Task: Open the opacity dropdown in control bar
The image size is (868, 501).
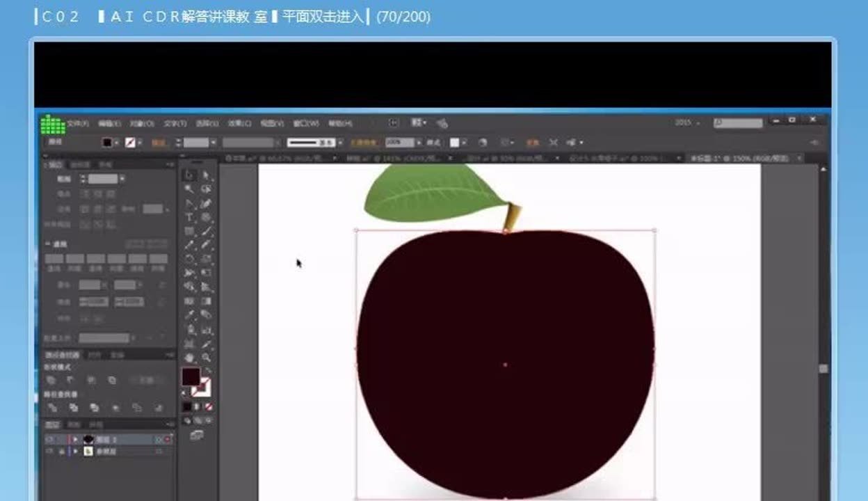Action: click(418, 143)
